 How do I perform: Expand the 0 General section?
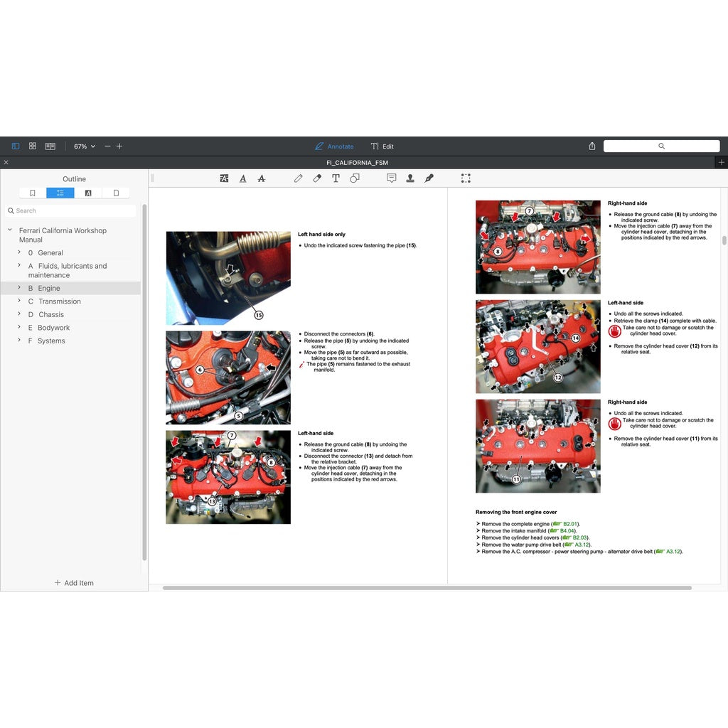click(x=19, y=252)
